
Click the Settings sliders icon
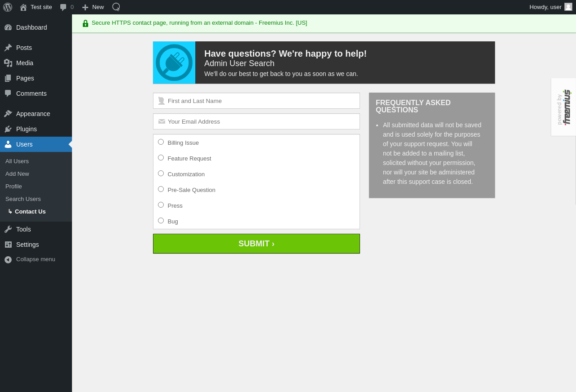pyautogui.click(x=8, y=245)
